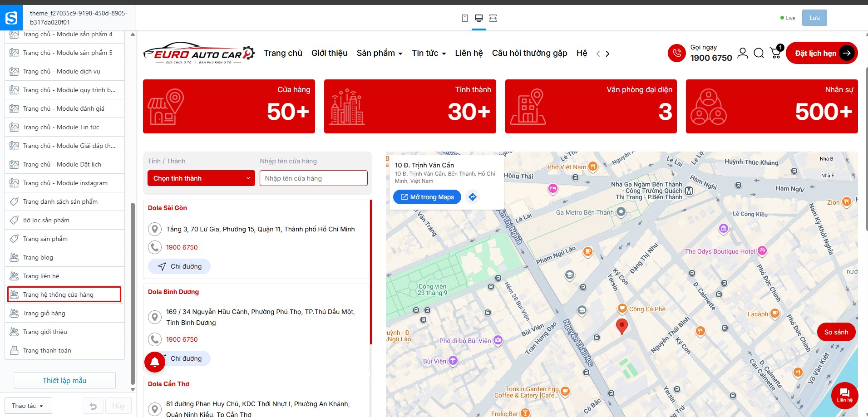
Task: Click the red location pin on the map
Action: tap(621, 326)
